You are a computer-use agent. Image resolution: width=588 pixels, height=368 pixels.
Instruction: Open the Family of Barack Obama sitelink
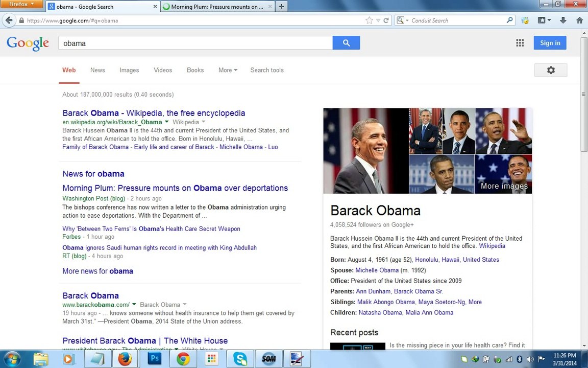[95, 147]
